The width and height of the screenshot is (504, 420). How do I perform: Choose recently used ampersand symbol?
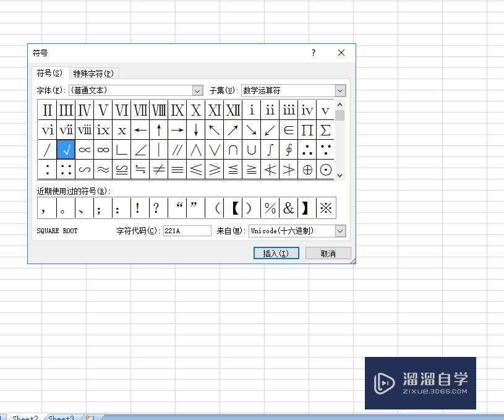coord(289,208)
